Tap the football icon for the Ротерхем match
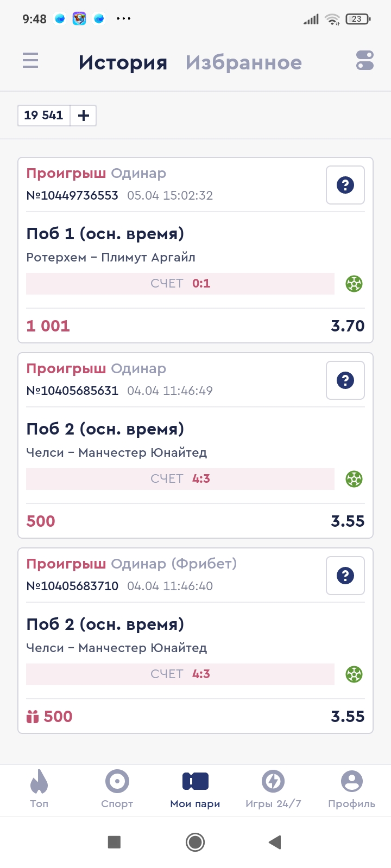This screenshot has width=391, height=868. (354, 284)
